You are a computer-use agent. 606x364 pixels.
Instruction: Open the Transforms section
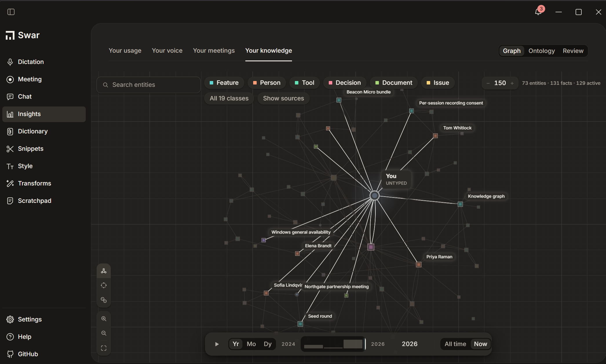[44, 183]
